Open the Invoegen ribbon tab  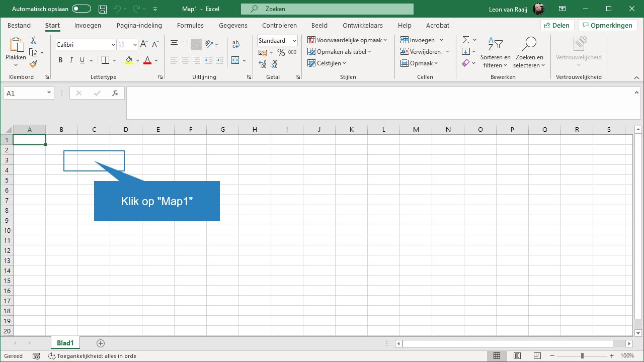[87, 25]
